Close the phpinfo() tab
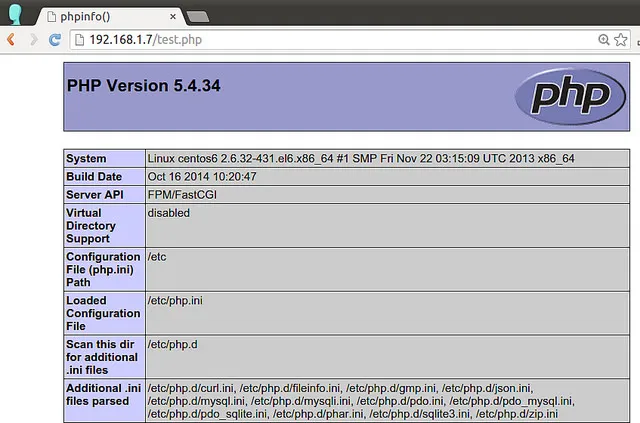The width and height of the screenshot is (640, 423). pos(172,15)
